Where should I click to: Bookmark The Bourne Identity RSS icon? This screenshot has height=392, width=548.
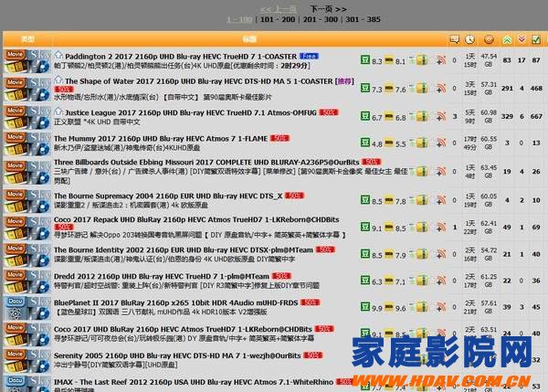pyautogui.click(x=441, y=254)
